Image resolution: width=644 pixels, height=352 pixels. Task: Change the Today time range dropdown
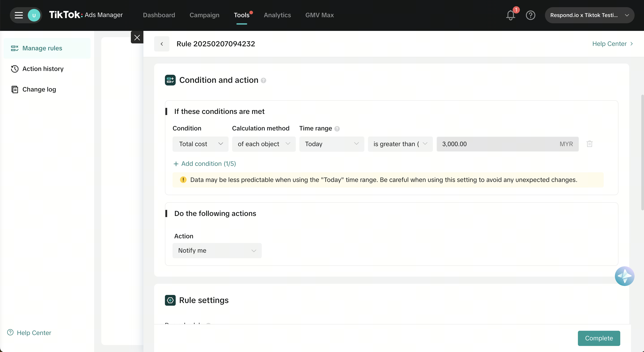click(331, 144)
